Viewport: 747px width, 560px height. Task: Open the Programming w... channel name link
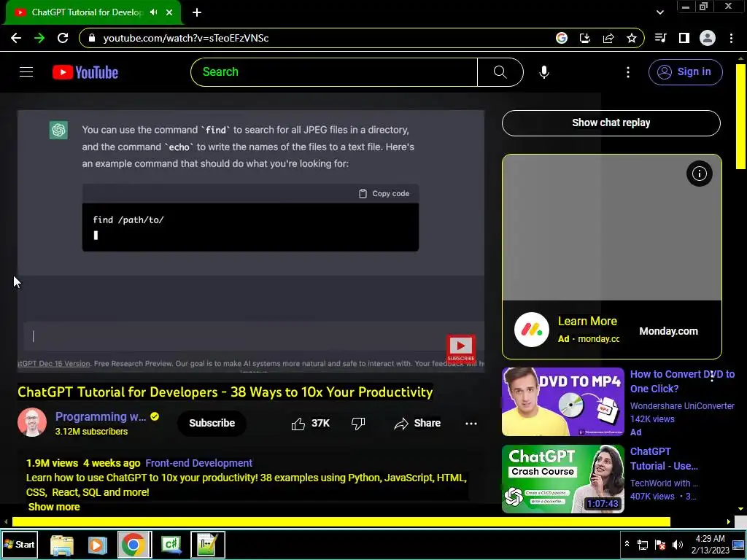click(x=101, y=416)
